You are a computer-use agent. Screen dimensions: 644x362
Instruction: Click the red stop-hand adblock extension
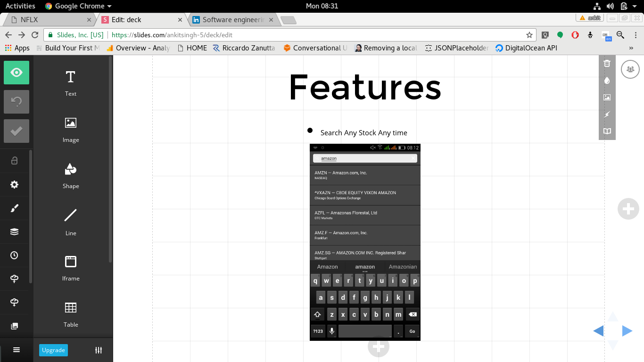(575, 35)
